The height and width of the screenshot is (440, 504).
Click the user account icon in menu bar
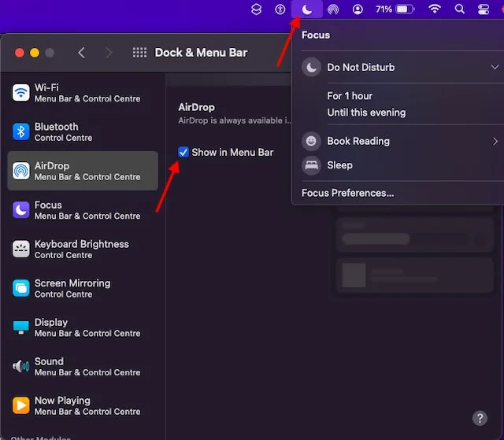tap(358, 9)
